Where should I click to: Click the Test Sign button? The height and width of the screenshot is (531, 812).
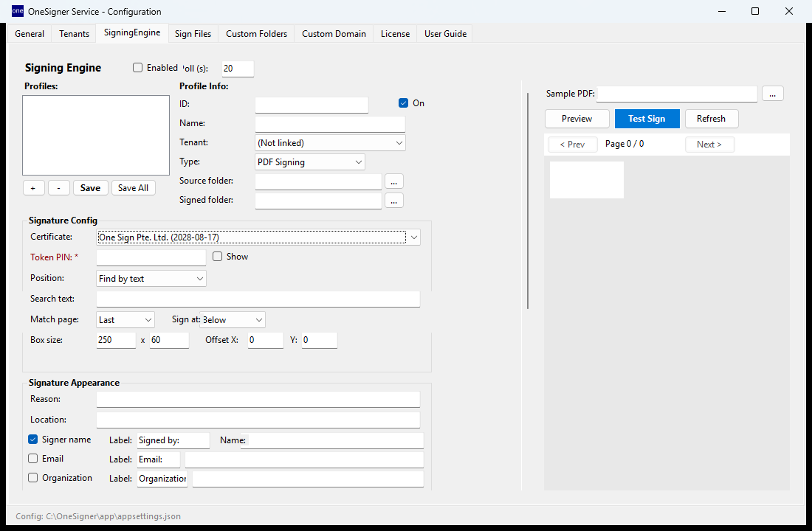[x=647, y=119]
